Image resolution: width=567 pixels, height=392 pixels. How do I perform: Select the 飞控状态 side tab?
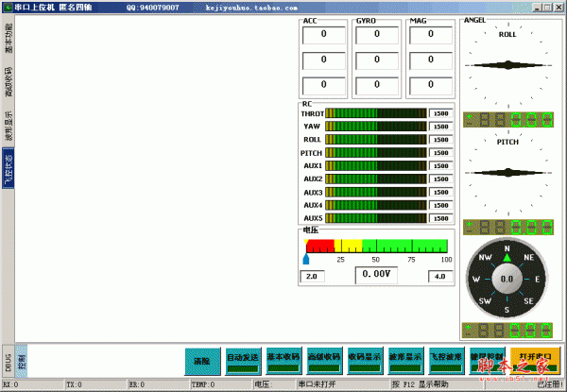(9, 168)
